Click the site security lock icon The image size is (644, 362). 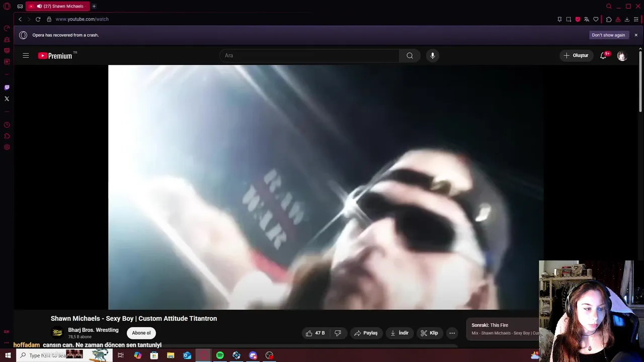pos(49,19)
